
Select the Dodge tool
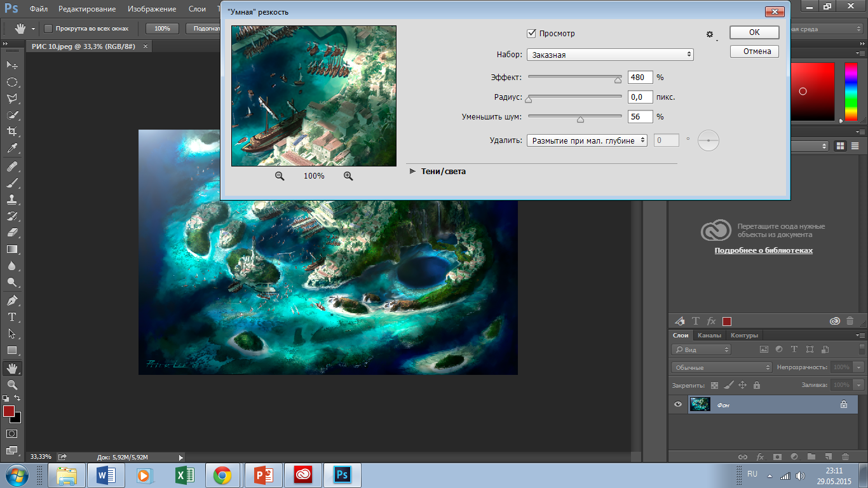pyautogui.click(x=12, y=282)
